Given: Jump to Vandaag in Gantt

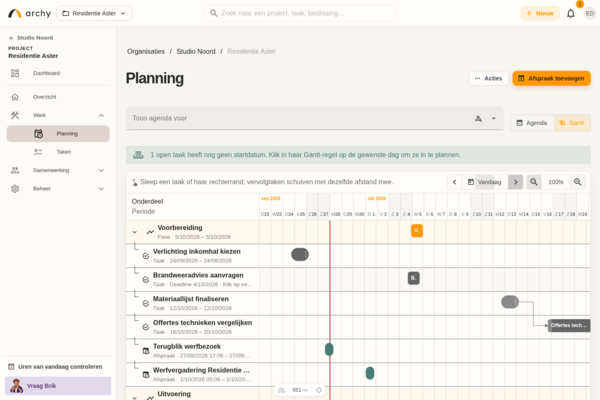Looking at the screenshot, I should pyautogui.click(x=485, y=182).
